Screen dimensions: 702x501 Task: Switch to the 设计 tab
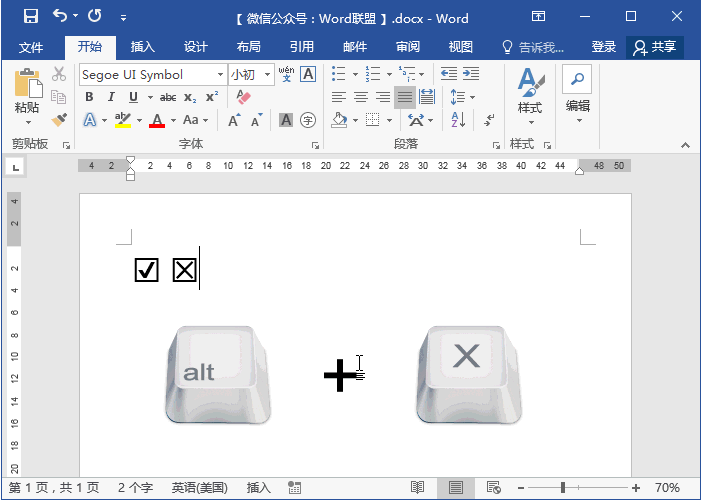click(x=195, y=47)
